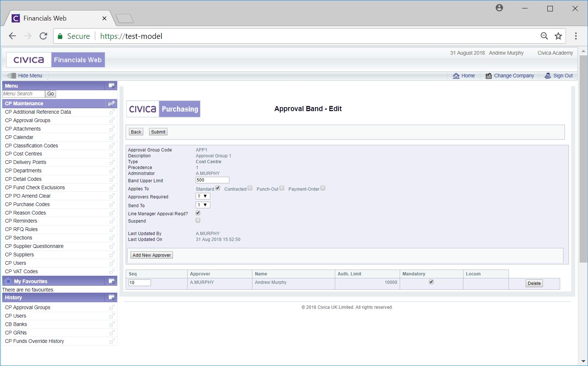Click the zoom magnifier icon in address bar
This screenshot has width=588, height=366.
click(x=544, y=36)
